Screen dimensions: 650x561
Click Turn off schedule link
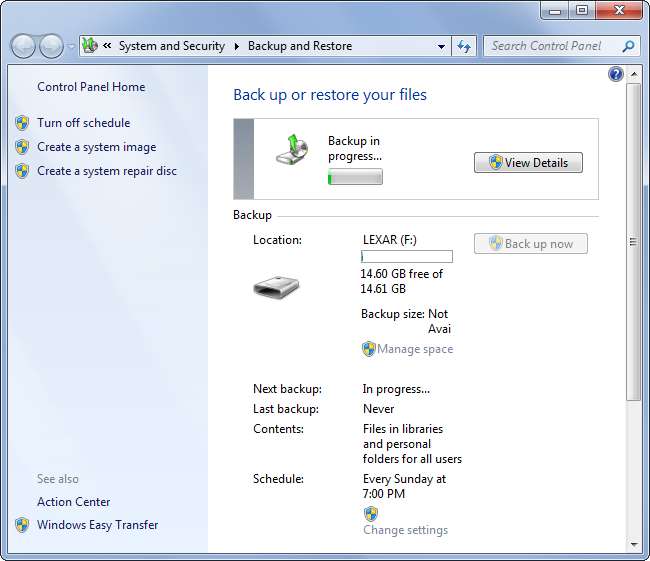point(84,123)
